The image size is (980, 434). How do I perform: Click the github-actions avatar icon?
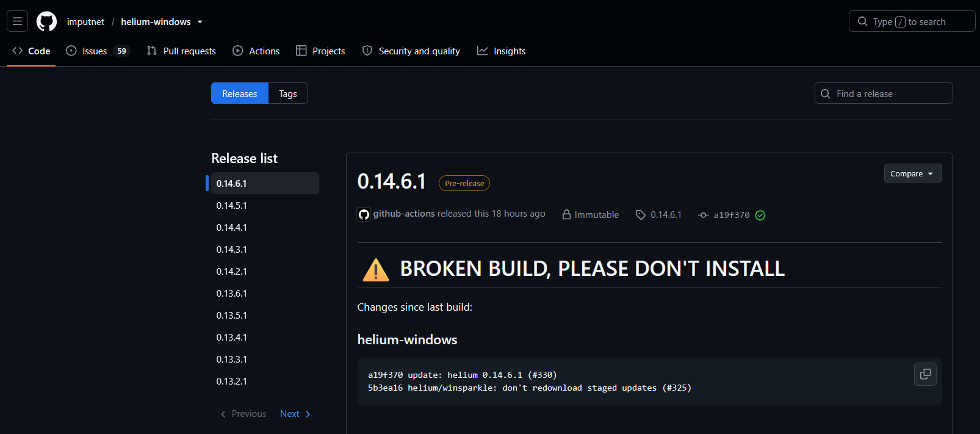364,214
